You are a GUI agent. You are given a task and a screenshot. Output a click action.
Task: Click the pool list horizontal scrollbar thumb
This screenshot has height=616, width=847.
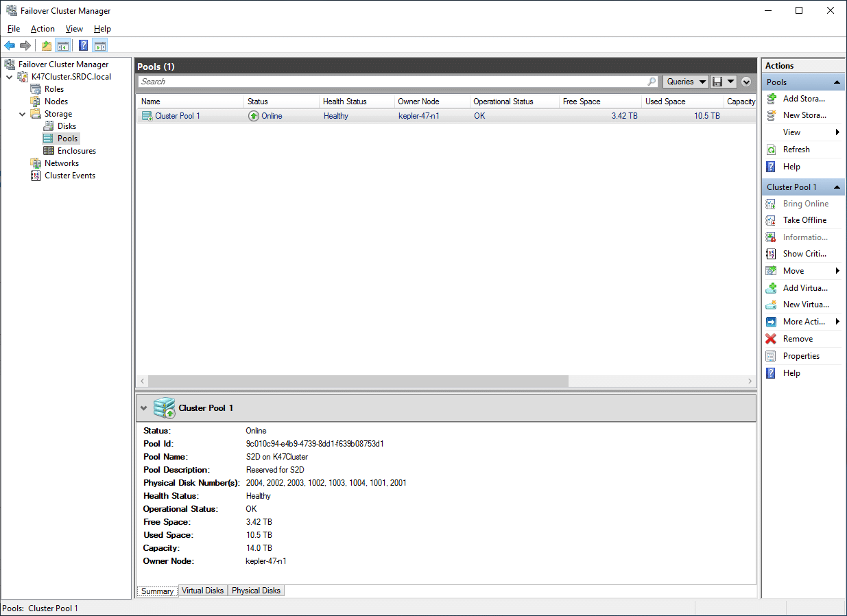[x=358, y=381]
